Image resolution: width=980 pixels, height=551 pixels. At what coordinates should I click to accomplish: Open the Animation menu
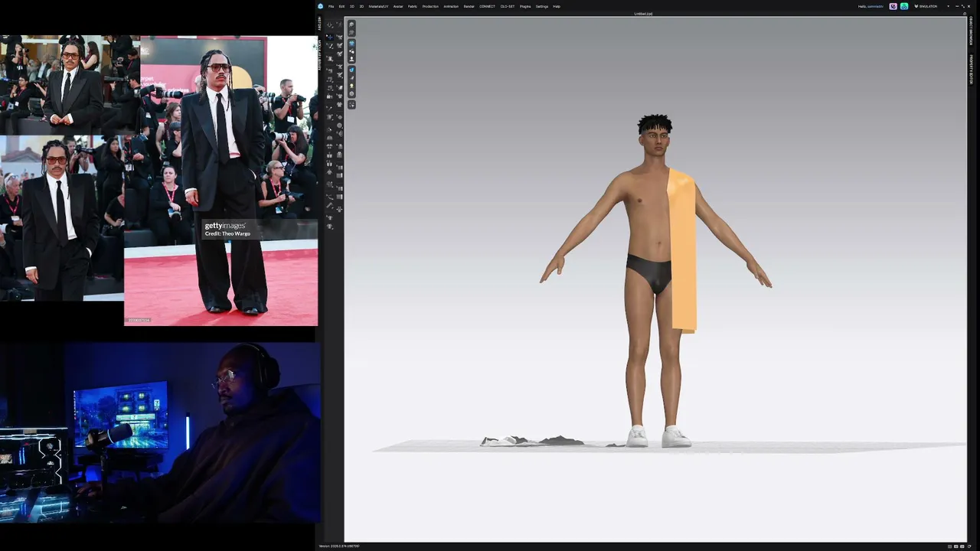tap(451, 6)
